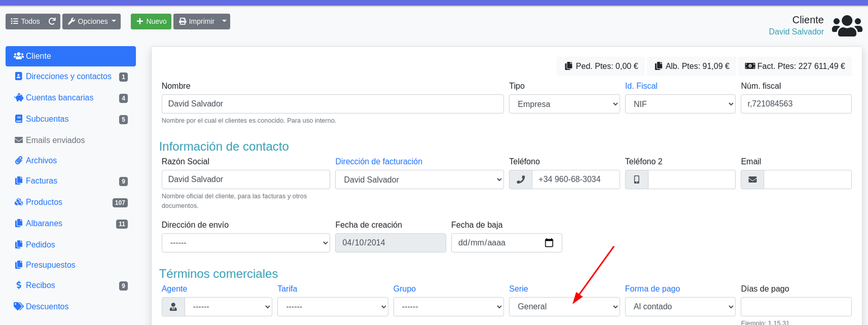This screenshot has height=325, width=868.
Task: Open the Forma de pago dropdown
Action: coord(680,307)
